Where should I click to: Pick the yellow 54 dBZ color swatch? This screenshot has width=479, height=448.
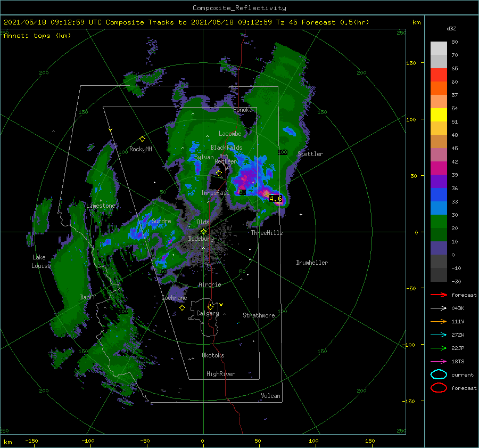tap(439, 115)
